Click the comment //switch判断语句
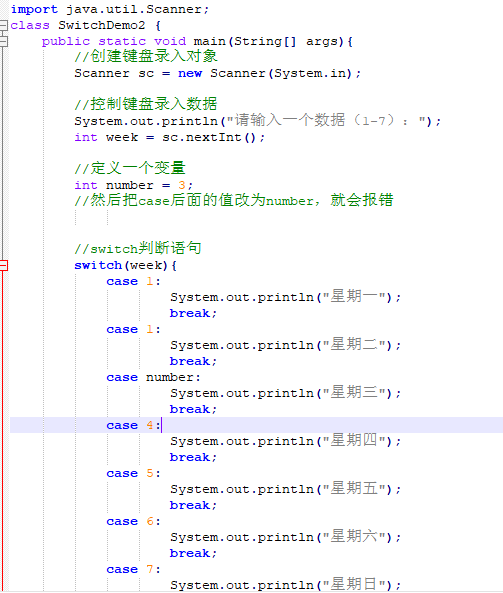Screen dimensions: 503x593 (x=138, y=248)
